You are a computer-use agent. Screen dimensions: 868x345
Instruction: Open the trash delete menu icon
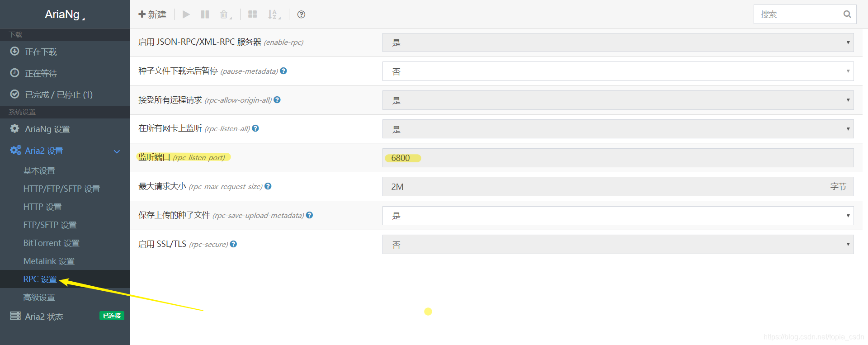(x=225, y=14)
